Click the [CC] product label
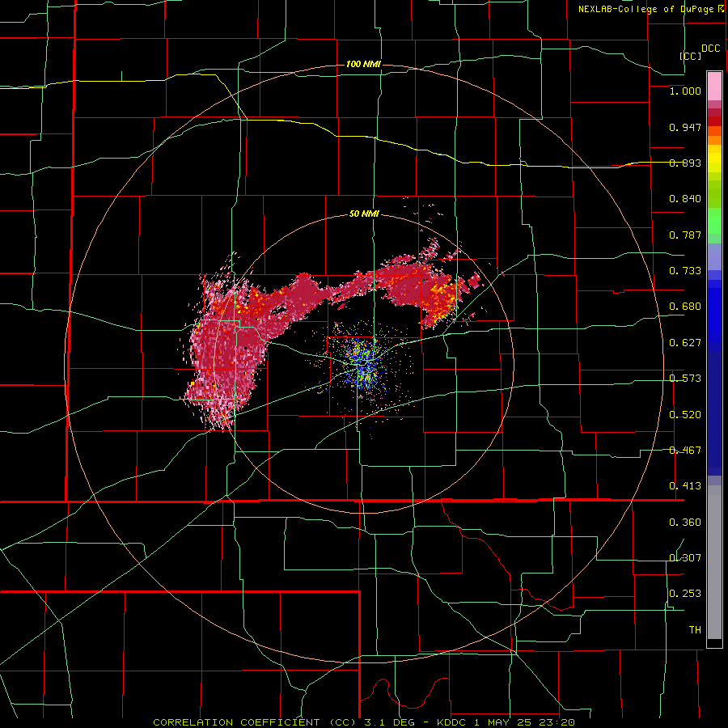728x728 pixels. point(691,56)
